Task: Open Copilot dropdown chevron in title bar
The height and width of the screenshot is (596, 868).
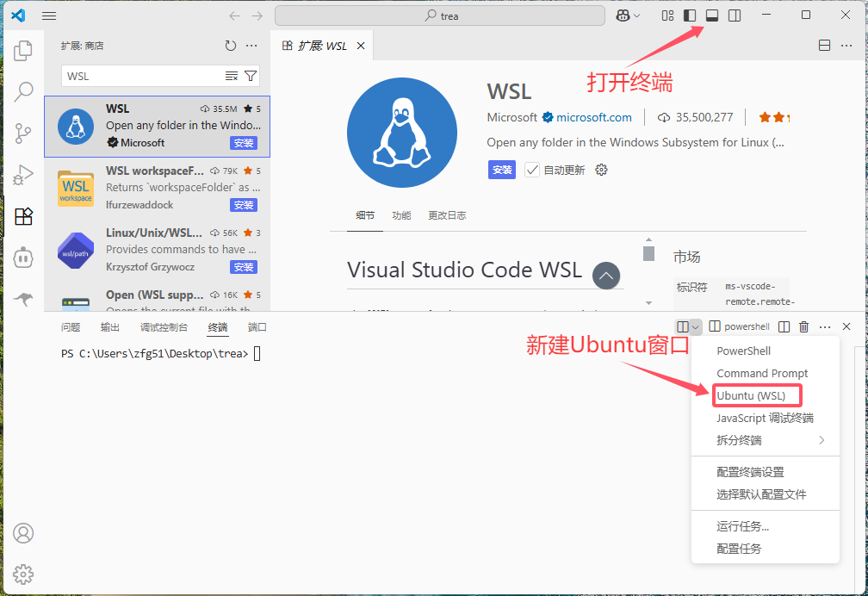Action: (636, 16)
